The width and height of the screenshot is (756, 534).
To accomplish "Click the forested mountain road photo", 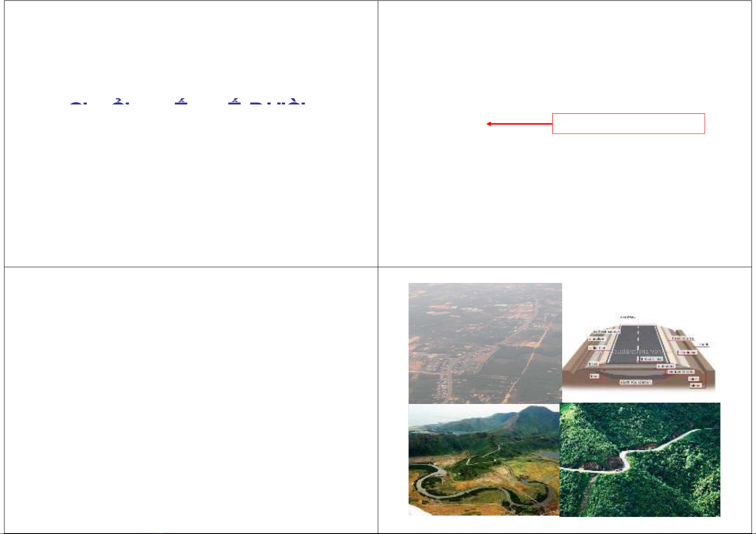I will (x=640, y=460).
